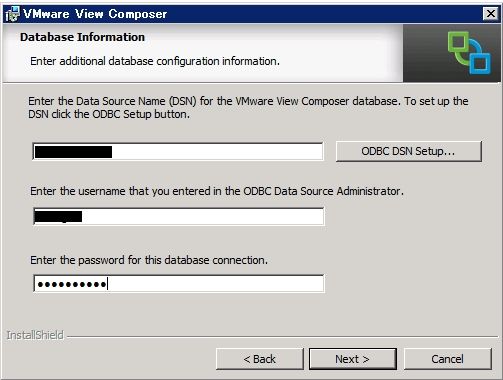
Task: Click the Database Information heading
Action: tap(82, 37)
